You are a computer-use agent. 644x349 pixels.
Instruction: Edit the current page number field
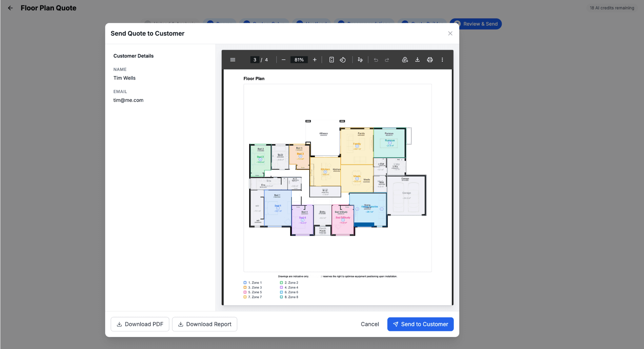point(255,59)
